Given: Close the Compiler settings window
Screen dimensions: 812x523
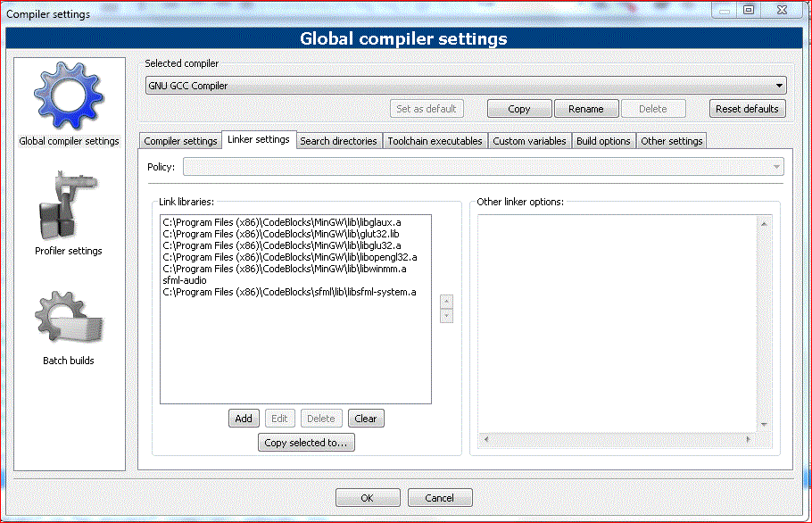Looking at the screenshot, I should tap(782, 10).
